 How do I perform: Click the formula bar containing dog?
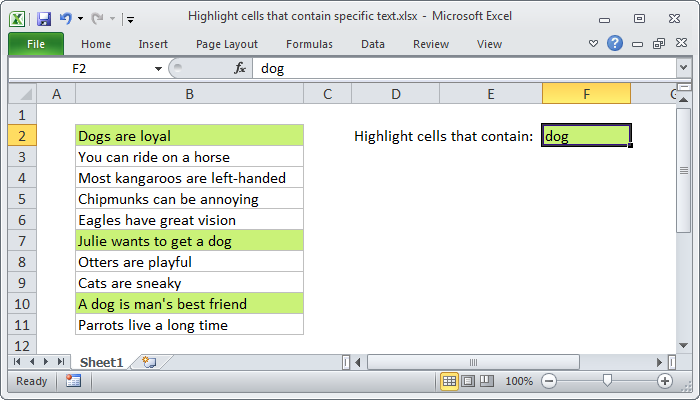pyautogui.click(x=464, y=69)
